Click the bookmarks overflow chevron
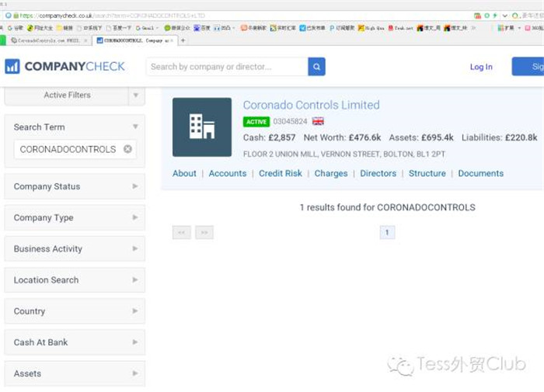This screenshot has height=392, width=544. (x=473, y=28)
